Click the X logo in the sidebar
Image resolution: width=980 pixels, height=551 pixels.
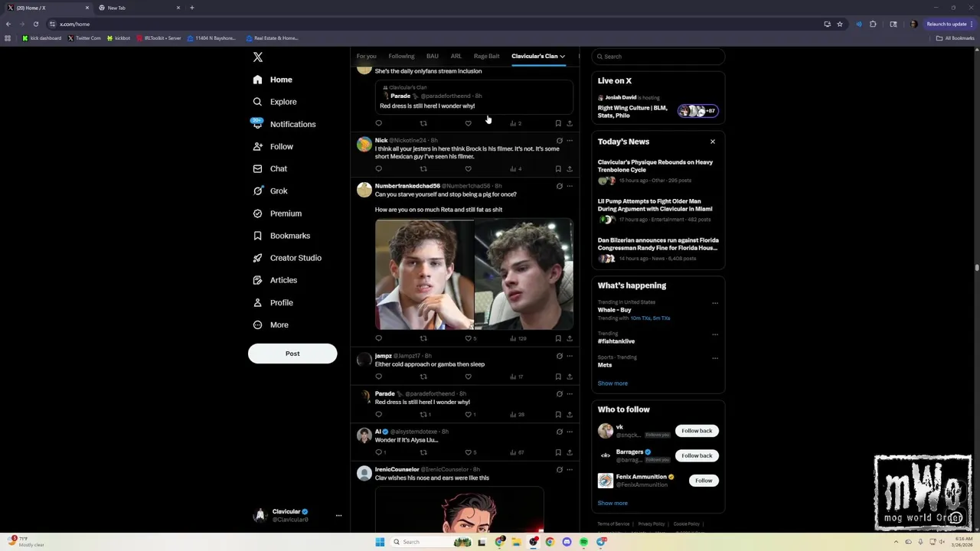coord(258,57)
